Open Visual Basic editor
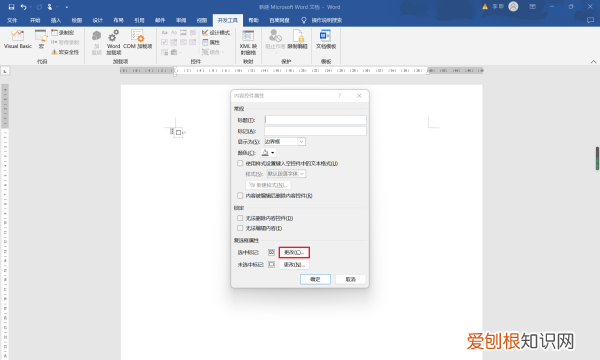 18,40
